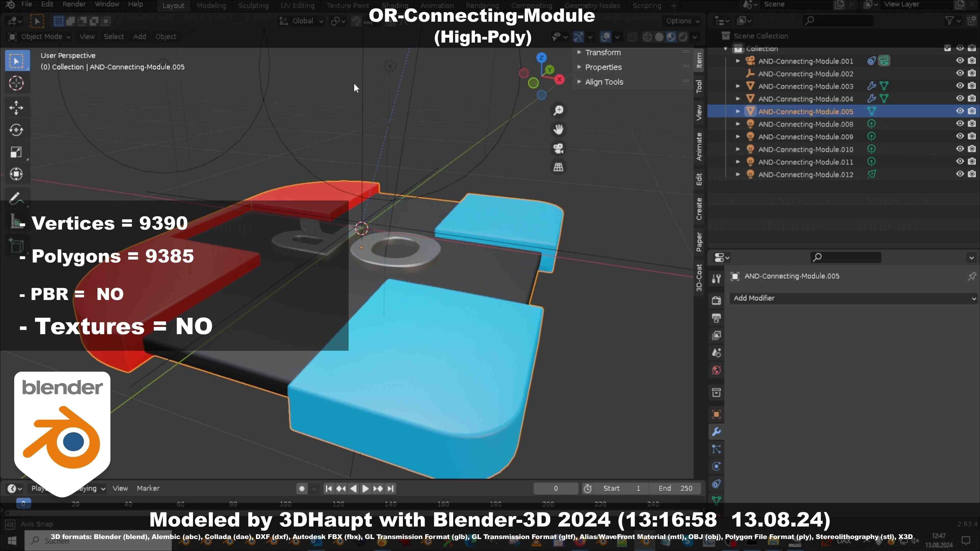Select the Scale tool
This screenshot has height=551, width=980.
pos(16,152)
